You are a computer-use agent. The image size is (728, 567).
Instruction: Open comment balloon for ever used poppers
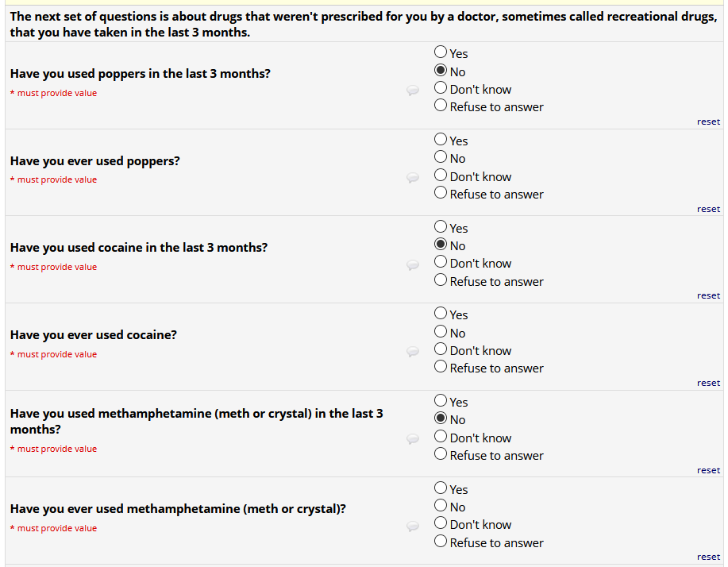coord(413,178)
